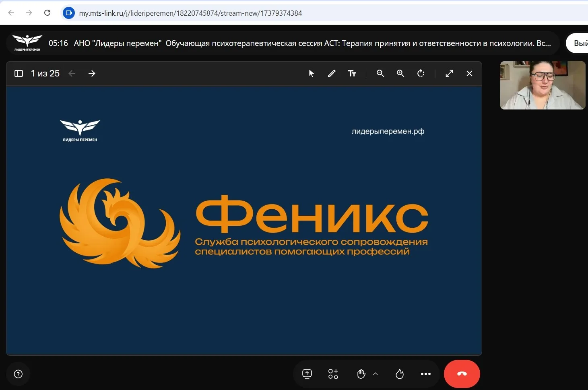The width and height of the screenshot is (588, 390).
Task: Go back in browser history
Action: click(11, 13)
